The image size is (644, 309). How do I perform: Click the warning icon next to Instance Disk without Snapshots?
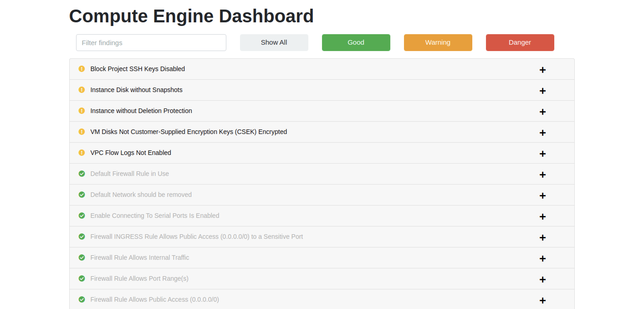(x=82, y=90)
